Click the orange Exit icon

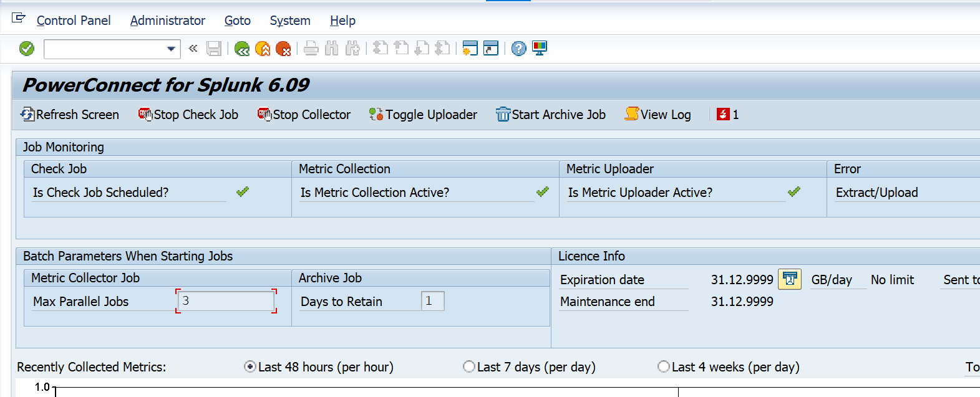[x=263, y=49]
